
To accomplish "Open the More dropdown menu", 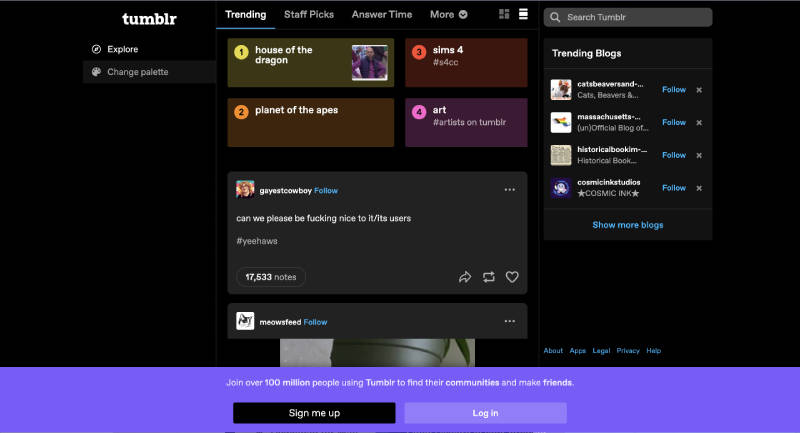I will [x=448, y=15].
